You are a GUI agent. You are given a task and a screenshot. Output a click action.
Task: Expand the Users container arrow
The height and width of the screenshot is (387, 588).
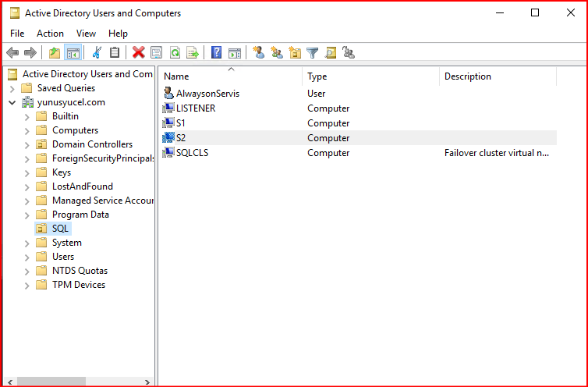[27, 257]
